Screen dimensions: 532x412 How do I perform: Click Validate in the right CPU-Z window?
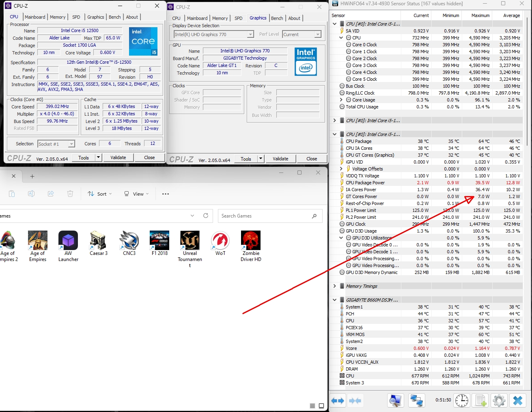(280, 159)
